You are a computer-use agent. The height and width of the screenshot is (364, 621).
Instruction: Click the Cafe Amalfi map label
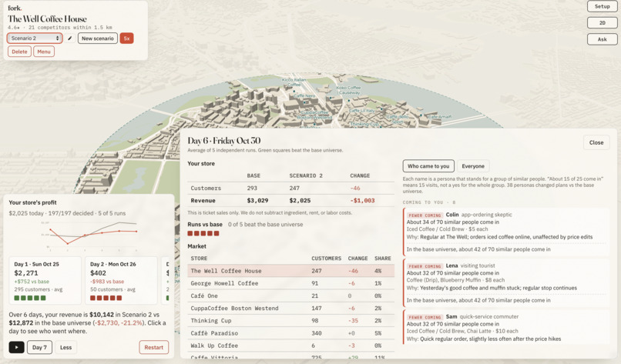pos(439,117)
